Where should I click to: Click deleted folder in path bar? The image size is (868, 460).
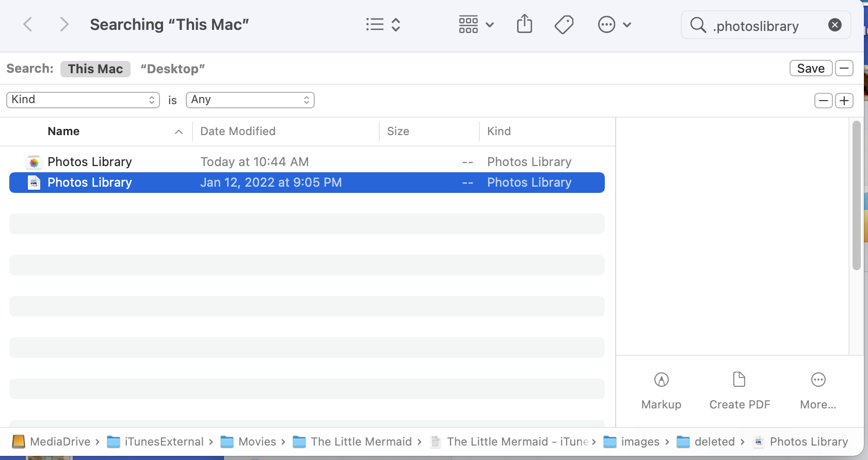click(706, 441)
